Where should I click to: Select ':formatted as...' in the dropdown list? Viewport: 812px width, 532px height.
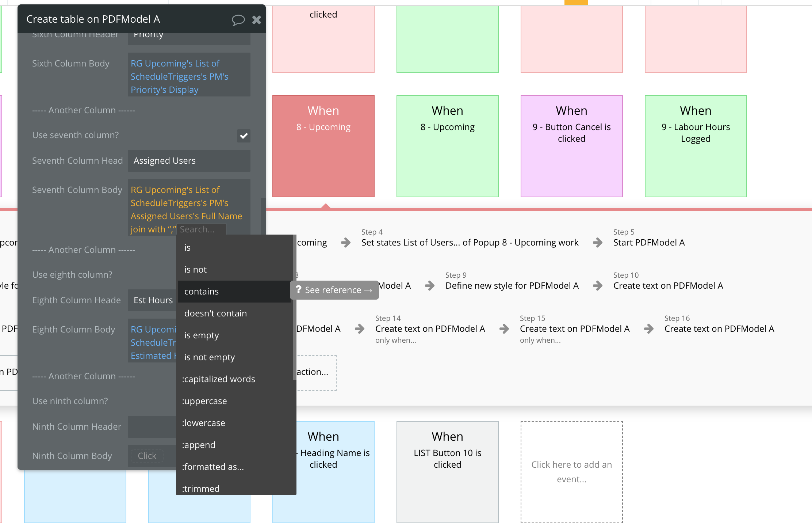pos(213,467)
